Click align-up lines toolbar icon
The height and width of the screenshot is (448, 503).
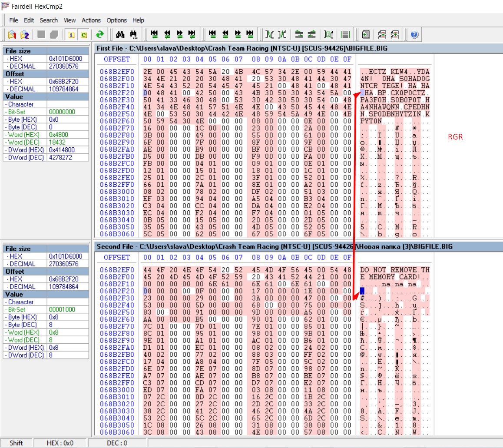click(299, 34)
